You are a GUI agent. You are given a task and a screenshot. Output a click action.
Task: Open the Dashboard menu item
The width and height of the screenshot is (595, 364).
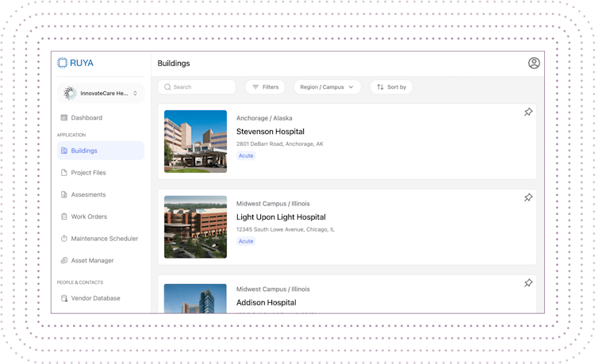coord(101,117)
